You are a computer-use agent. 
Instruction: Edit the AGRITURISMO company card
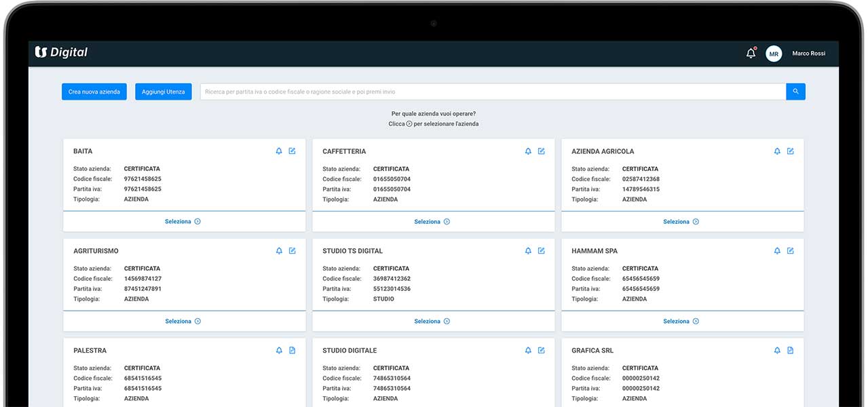pyautogui.click(x=293, y=251)
